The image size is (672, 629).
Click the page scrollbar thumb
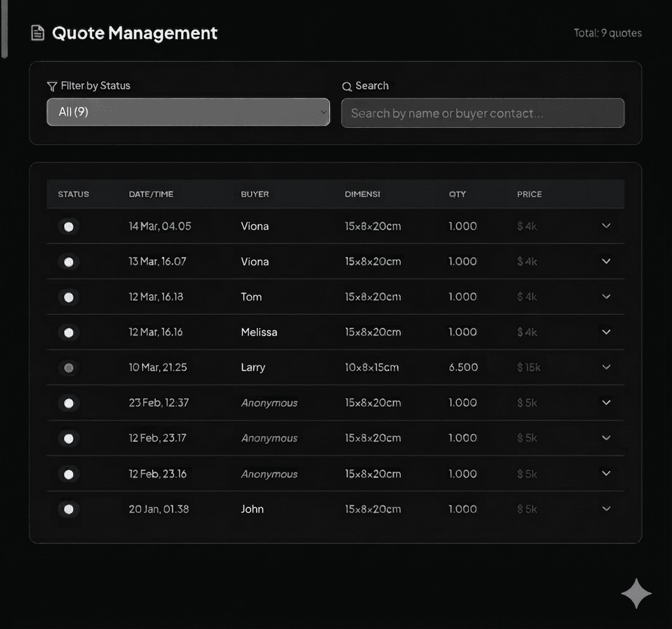click(x=4, y=29)
